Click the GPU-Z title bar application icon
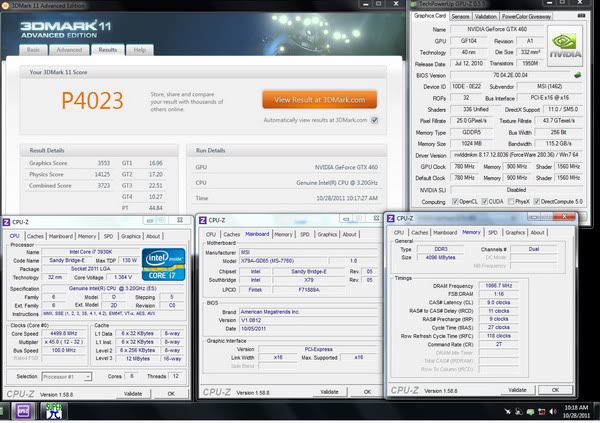The height and width of the screenshot is (423, 600). point(414,4)
